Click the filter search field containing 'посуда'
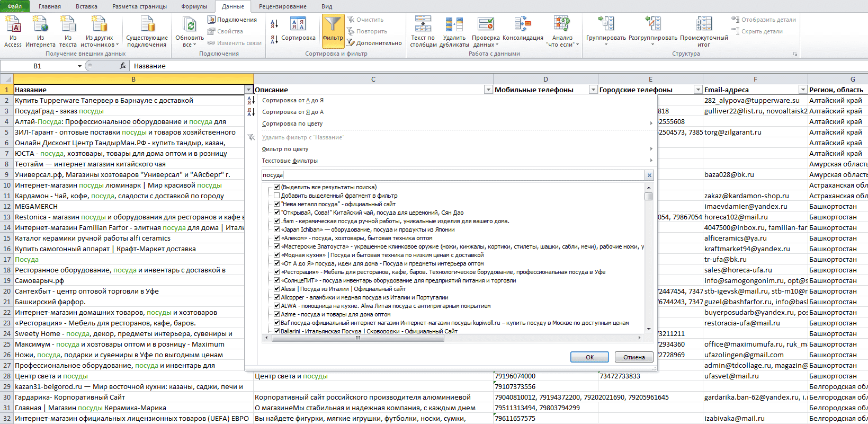The image size is (868, 424). coord(453,175)
